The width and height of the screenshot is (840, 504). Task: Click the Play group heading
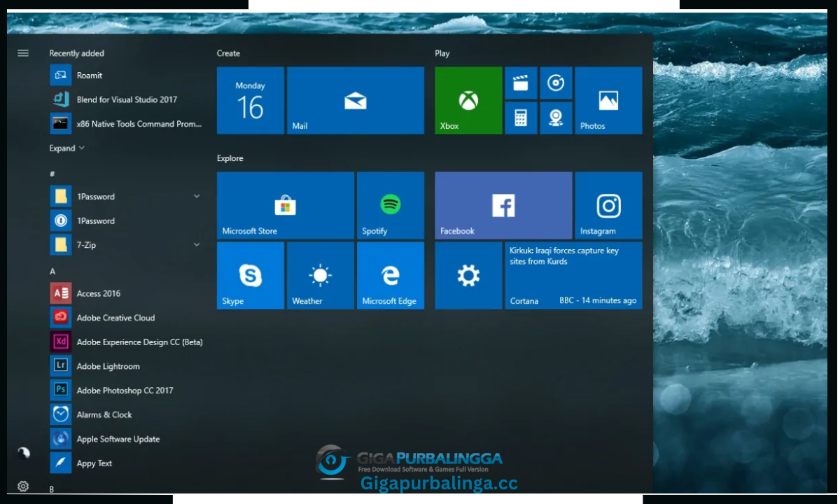442,53
